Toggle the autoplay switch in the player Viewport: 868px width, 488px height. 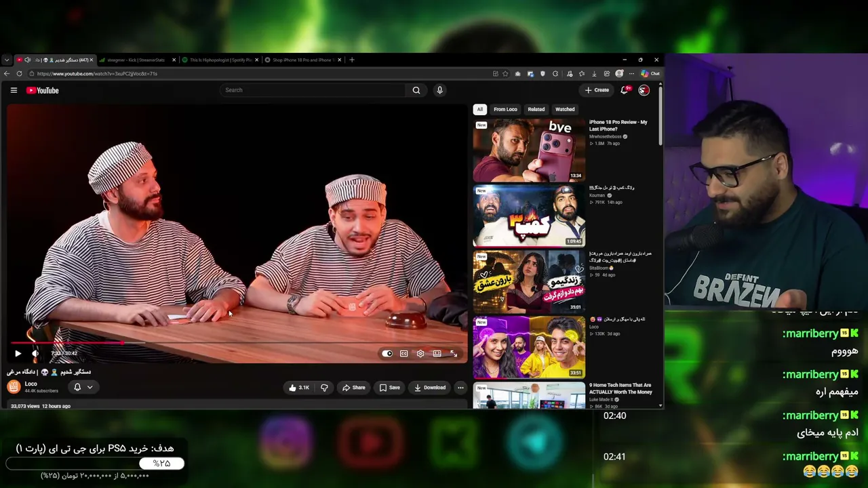click(x=387, y=353)
